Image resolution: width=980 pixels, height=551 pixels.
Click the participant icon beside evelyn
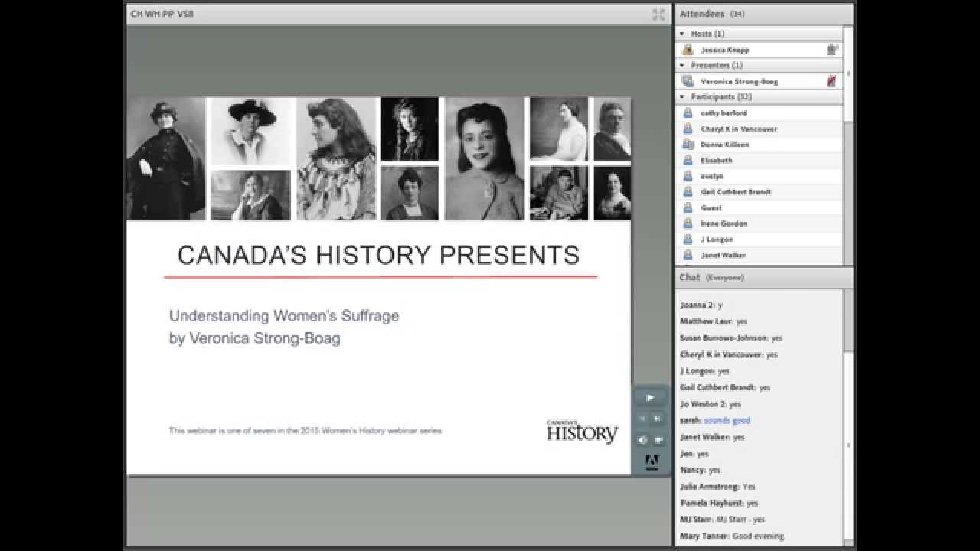pos(688,176)
